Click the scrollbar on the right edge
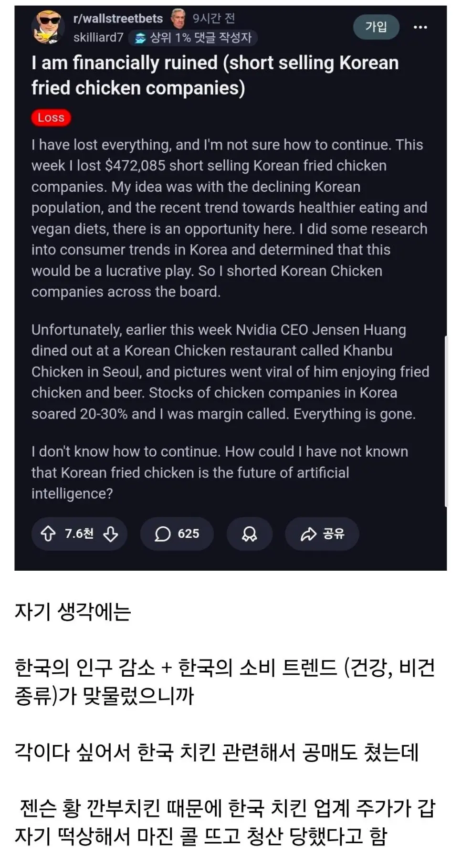The image size is (461, 868). [446, 420]
